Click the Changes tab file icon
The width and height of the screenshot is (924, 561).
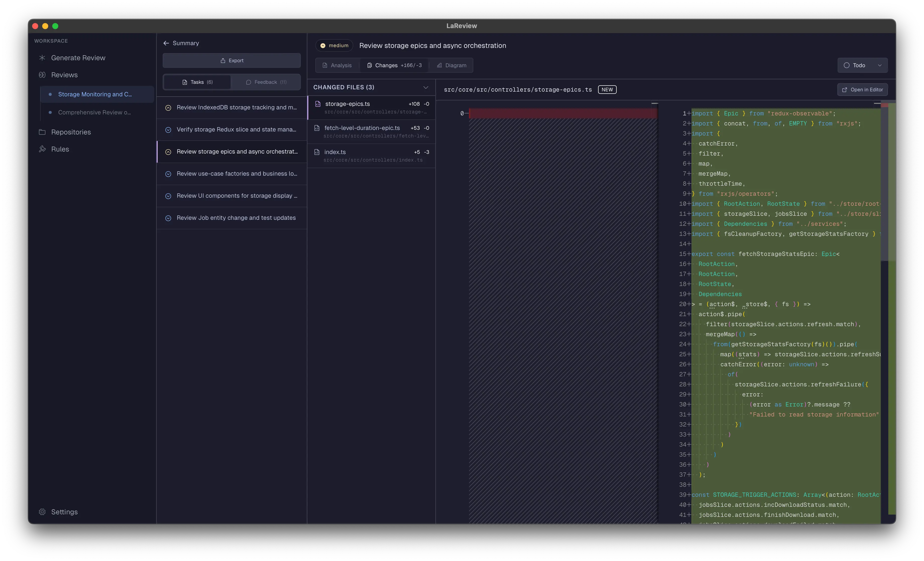[369, 65]
